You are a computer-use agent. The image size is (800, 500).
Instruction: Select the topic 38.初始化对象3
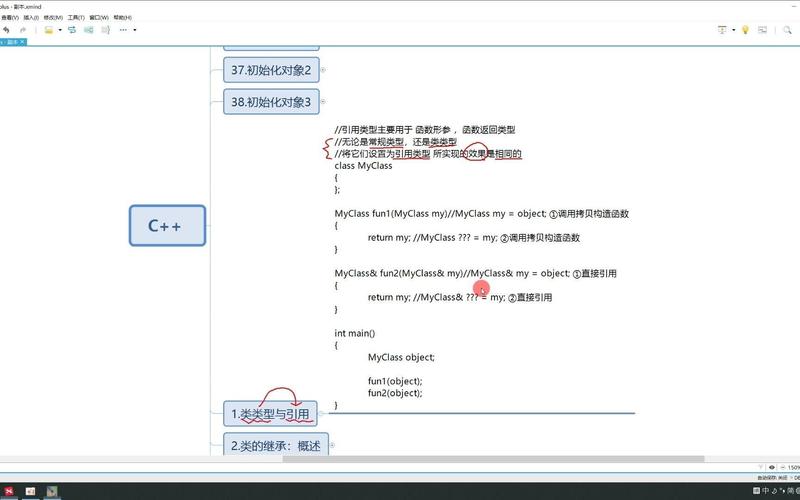[x=271, y=102]
